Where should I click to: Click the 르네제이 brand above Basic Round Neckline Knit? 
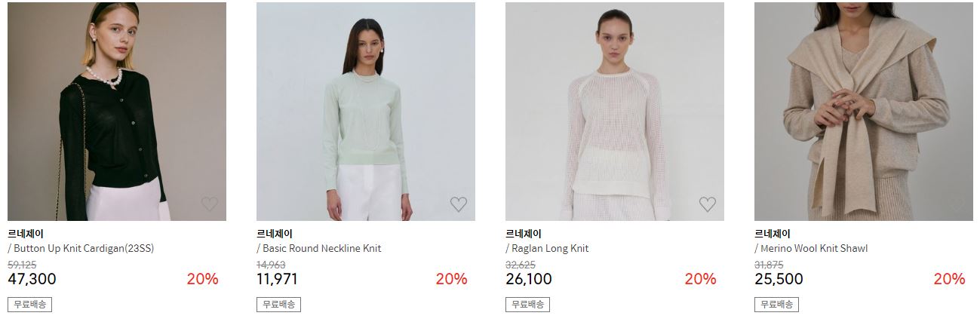tap(275, 234)
